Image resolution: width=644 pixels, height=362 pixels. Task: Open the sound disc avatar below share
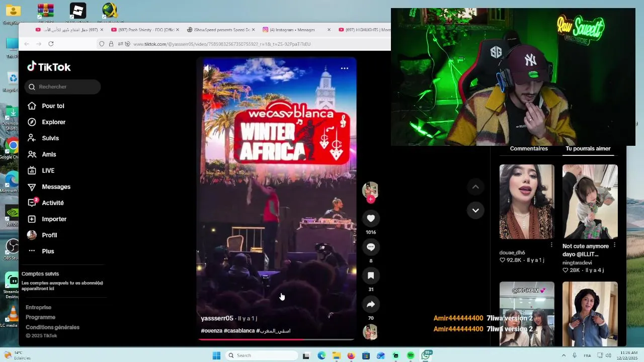(370, 332)
